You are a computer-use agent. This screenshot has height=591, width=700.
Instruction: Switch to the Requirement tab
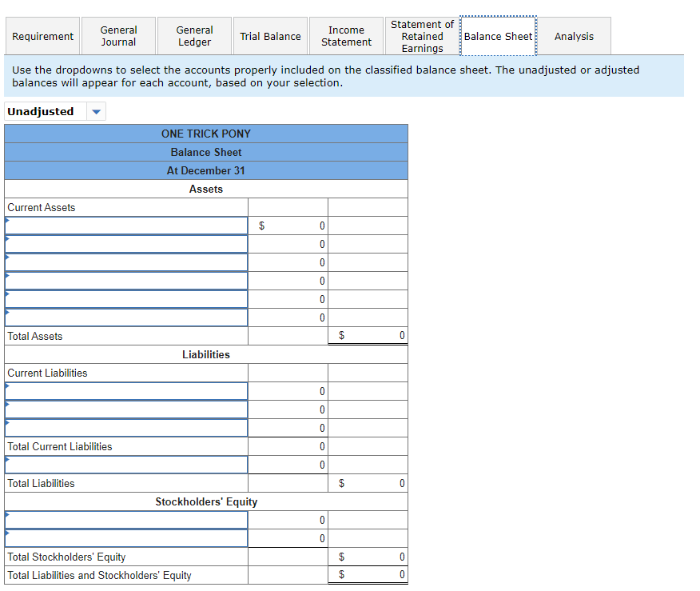point(42,35)
